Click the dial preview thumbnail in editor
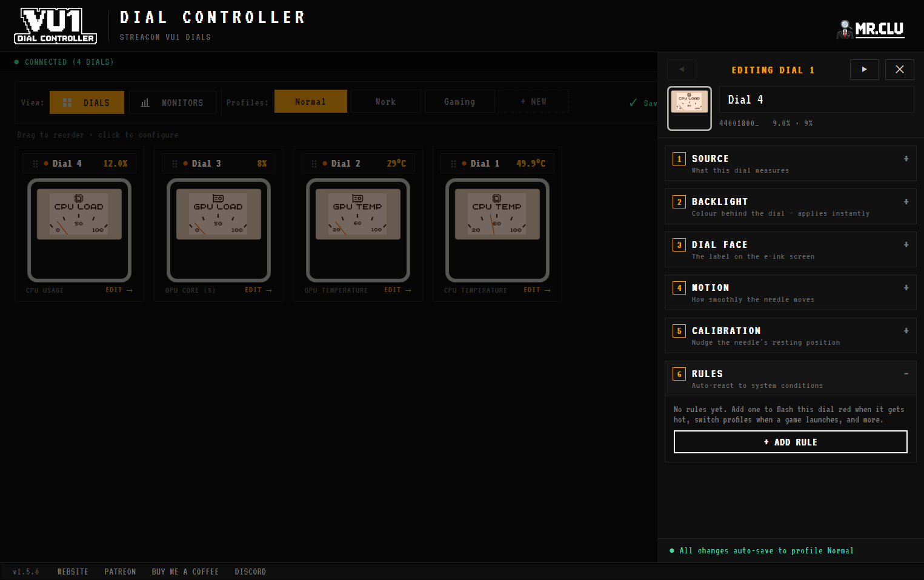 690,108
